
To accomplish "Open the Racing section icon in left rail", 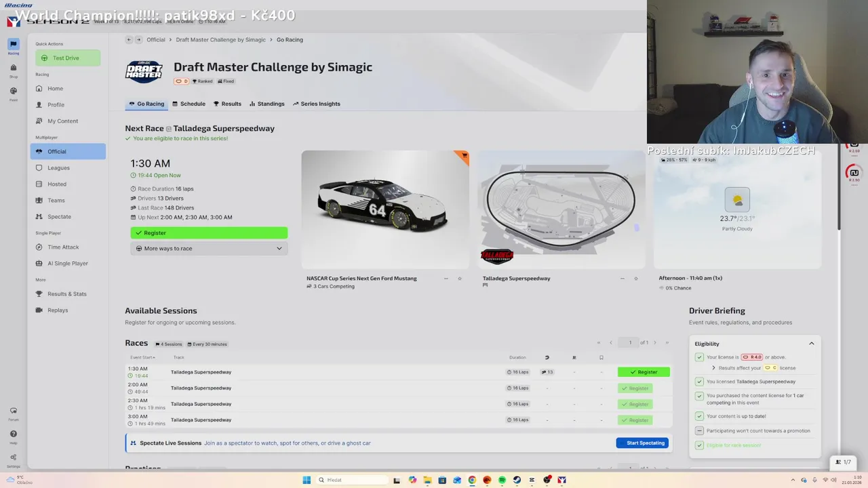I will (x=13, y=45).
